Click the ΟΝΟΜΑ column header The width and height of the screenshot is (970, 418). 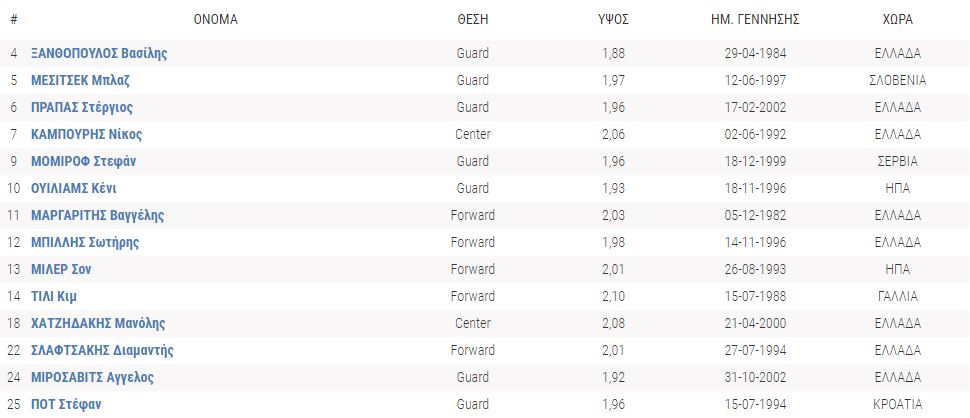coord(216,19)
